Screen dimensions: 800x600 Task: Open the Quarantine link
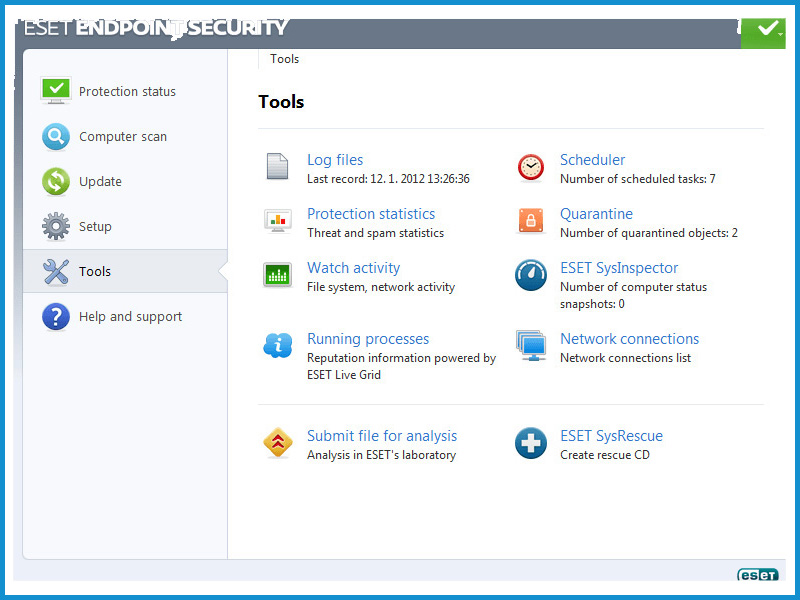click(x=596, y=214)
